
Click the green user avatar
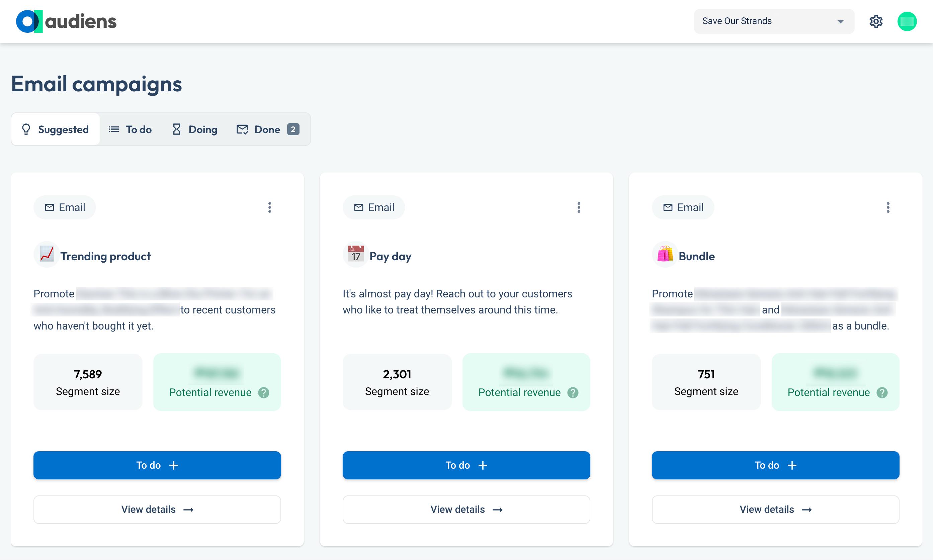907,21
